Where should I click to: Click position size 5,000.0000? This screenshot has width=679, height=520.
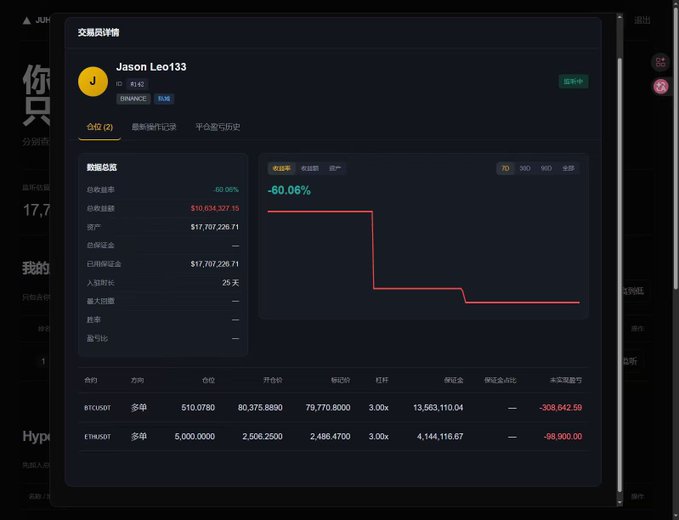pos(194,436)
